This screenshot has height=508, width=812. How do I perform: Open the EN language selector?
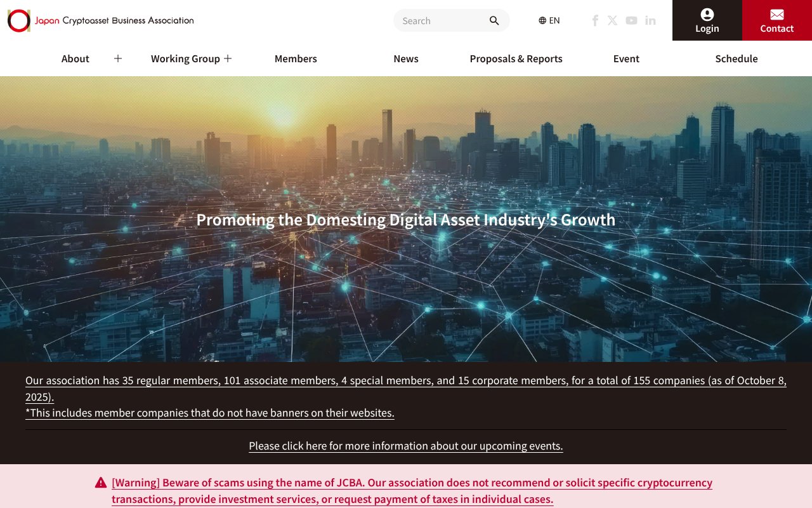(549, 20)
